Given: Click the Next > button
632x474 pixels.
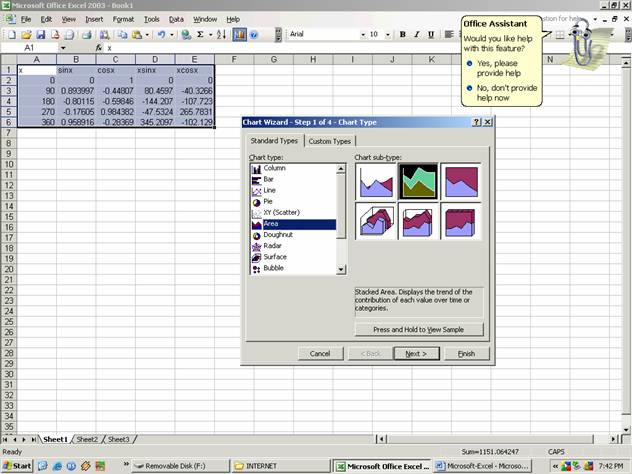Looking at the screenshot, I should tap(416, 353).
